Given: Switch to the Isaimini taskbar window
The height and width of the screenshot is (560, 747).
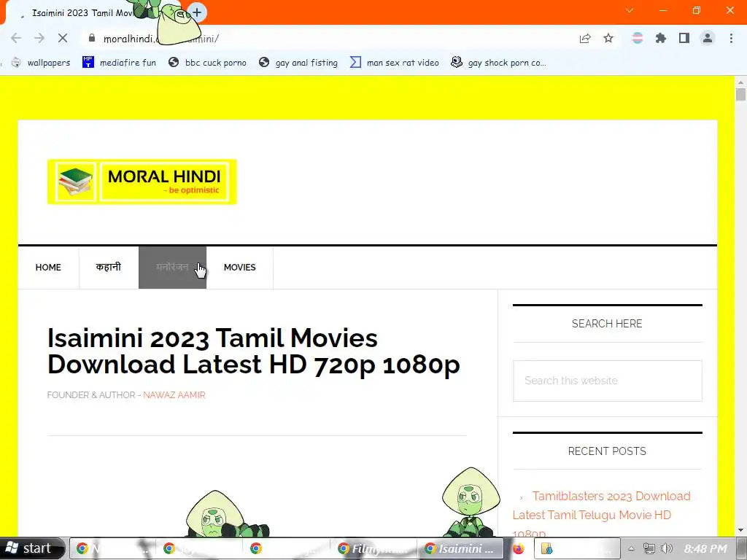Looking at the screenshot, I should pyautogui.click(x=460, y=548).
